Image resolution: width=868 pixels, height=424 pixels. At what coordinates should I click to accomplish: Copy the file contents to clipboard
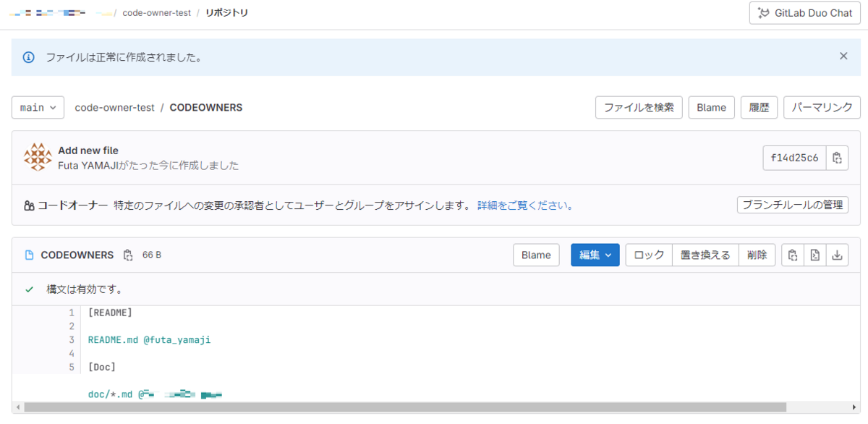791,255
